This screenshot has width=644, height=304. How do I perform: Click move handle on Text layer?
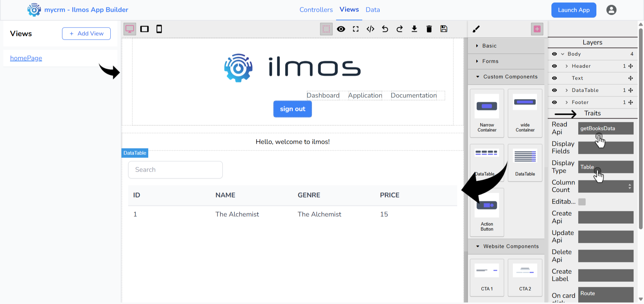(x=631, y=78)
